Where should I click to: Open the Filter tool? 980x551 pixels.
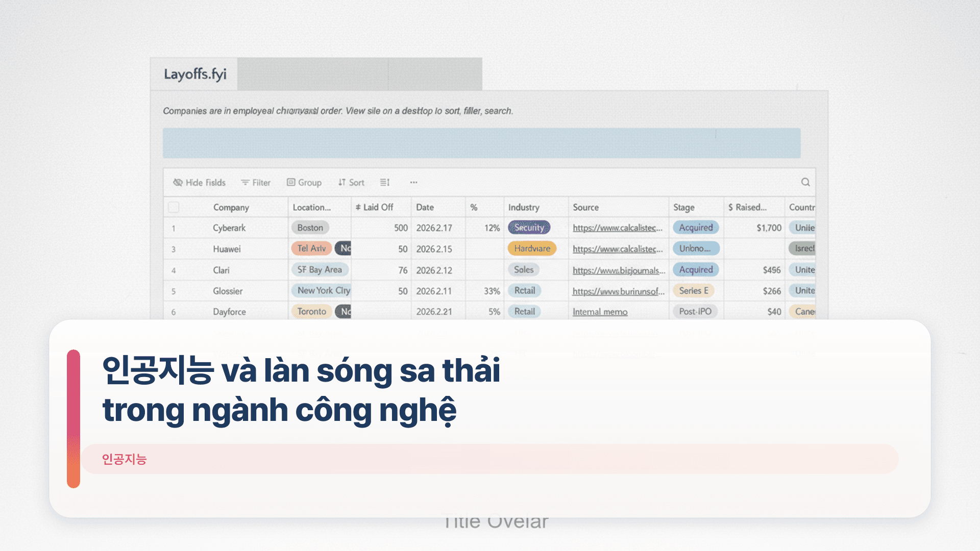pyautogui.click(x=256, y=182)
